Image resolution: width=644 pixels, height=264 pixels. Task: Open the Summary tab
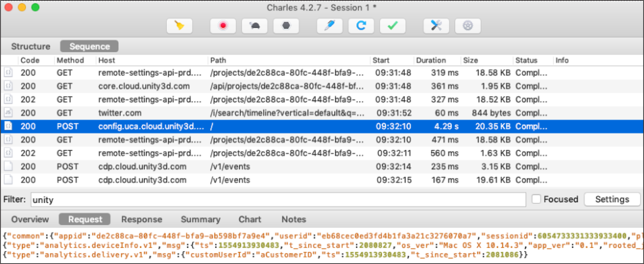click(201, 219)
